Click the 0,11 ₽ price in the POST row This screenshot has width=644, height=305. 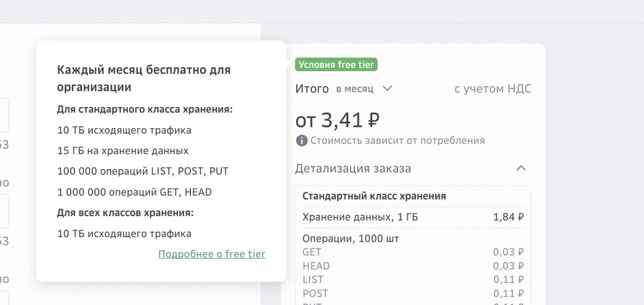508,293
